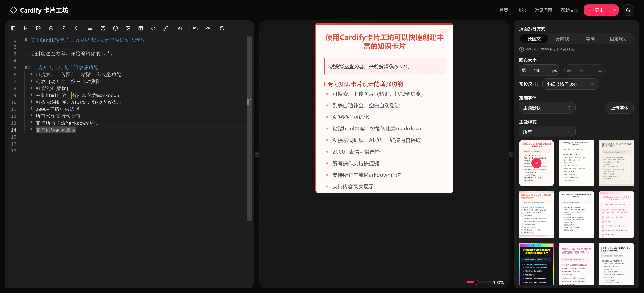
Task: Click the 上传字体 button
Action: [619, 108]
